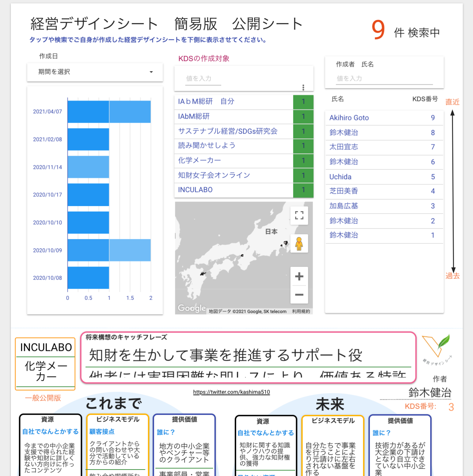
Task: Select 太田宜志 in the author table
Action: point(384,147)
